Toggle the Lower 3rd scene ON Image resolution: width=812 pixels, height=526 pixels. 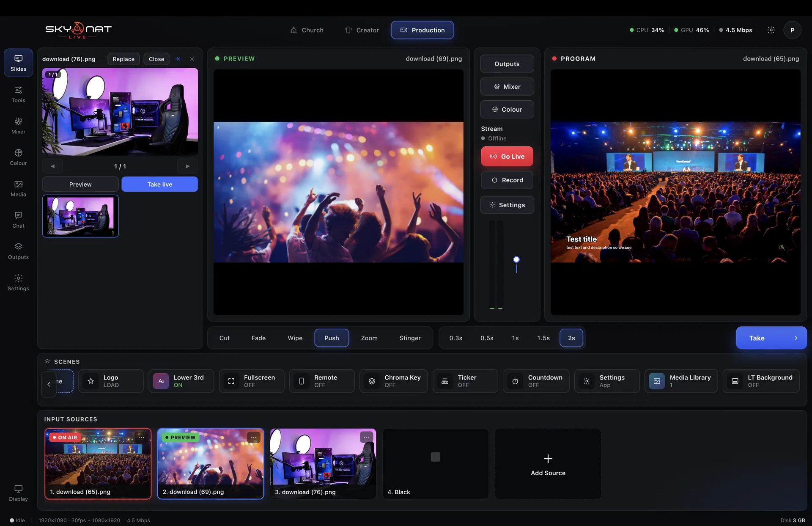coord(181,381)
